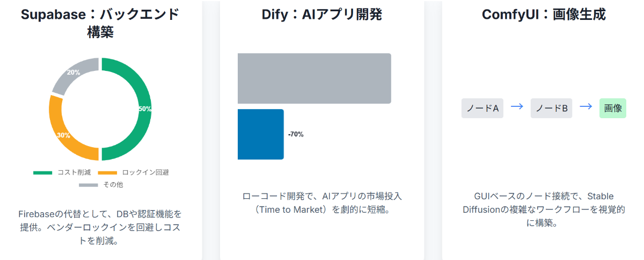Click the green legend color swatch
This screenshot has height=260, width=644.
[43, 172]
